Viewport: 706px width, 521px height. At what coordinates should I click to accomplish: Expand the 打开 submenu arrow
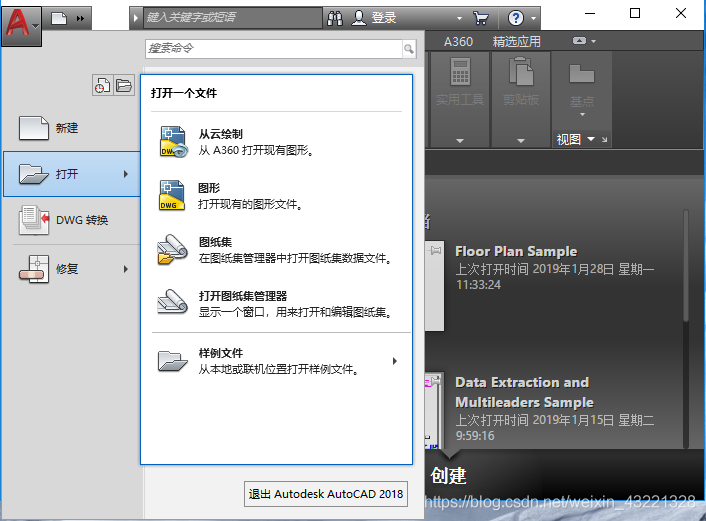tap(126, 174)
